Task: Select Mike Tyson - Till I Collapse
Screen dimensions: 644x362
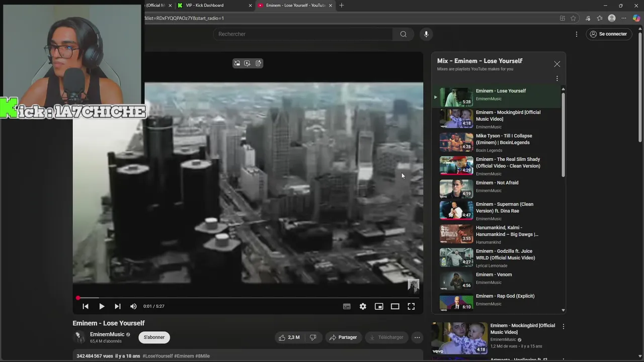Action: tap(497, 143)
